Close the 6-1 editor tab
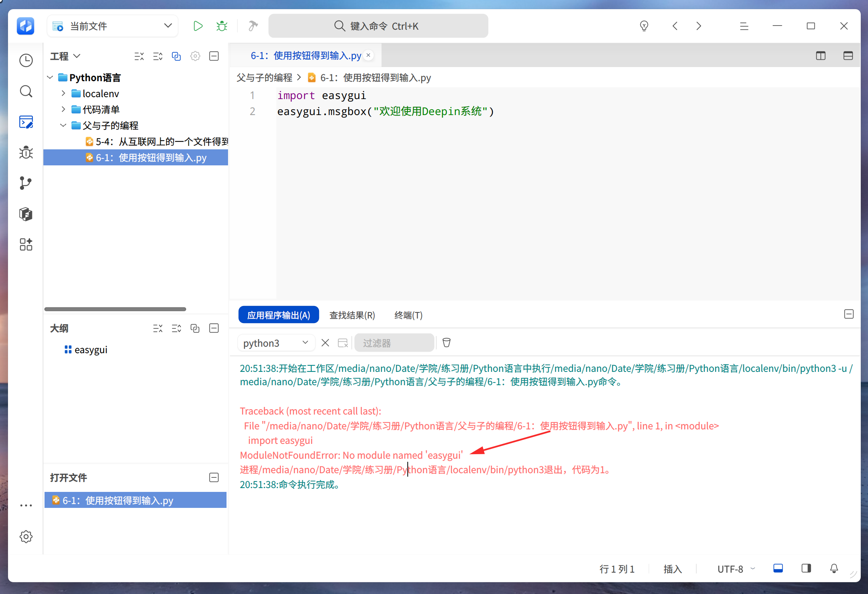This screenshot has height=594, width=868. point(368,55)
